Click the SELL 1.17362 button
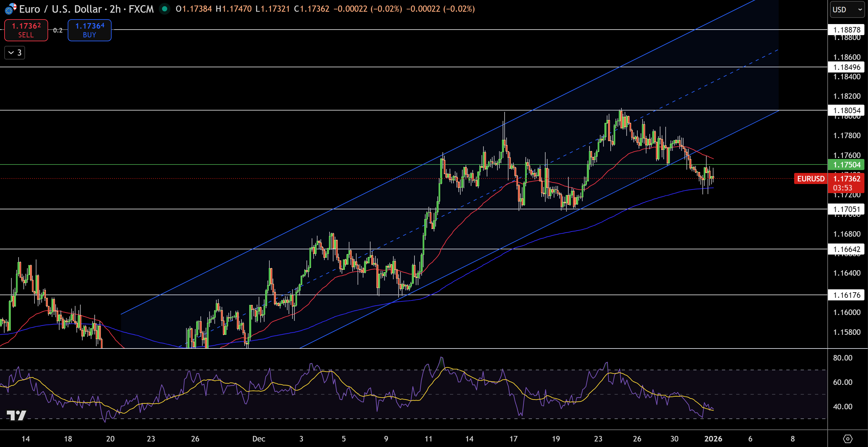This screenshot has height=447, width=868. tap(26, 30)
